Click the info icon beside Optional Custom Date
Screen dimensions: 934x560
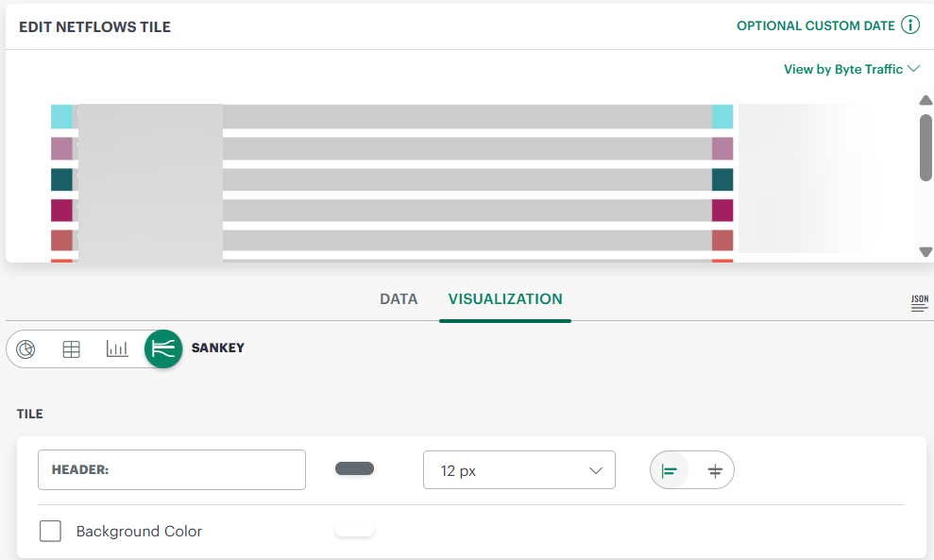[910, 25]
